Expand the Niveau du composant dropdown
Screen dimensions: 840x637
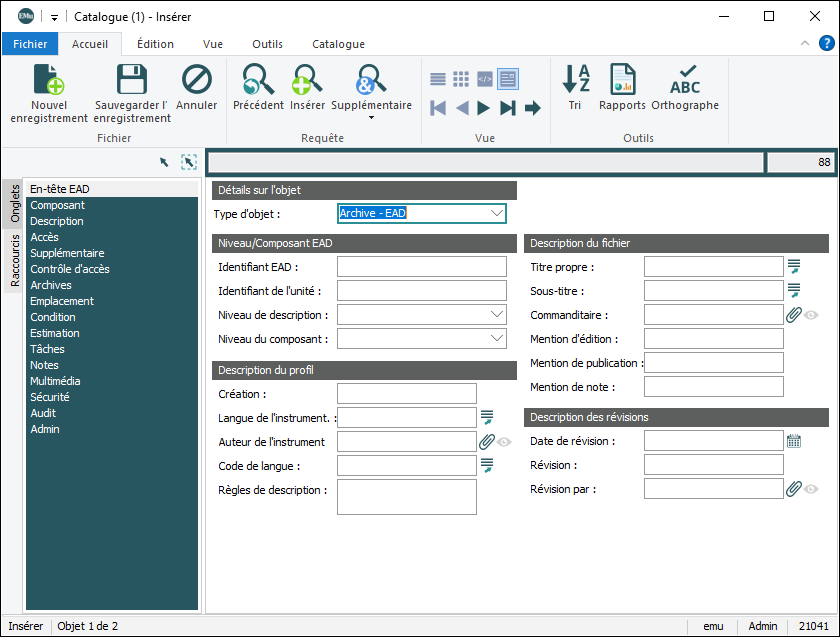[x=498, y=339]
